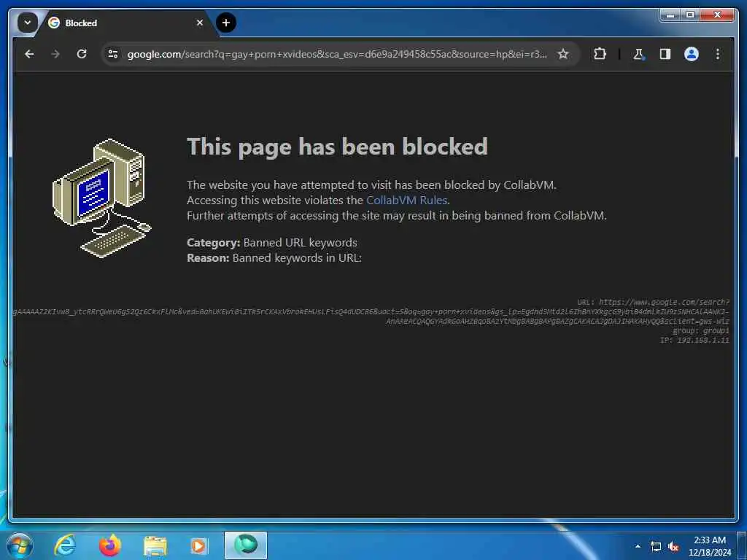The width and height of the screenshot is (747, 560).
Task: Toggle the browser side panel
Action: pyautogui.click(x=665, y=54)
